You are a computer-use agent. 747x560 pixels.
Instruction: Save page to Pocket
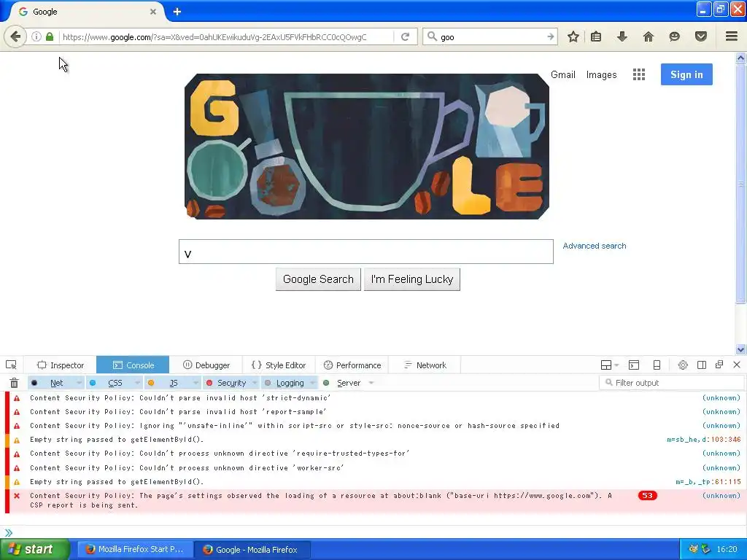click(700, 36)
